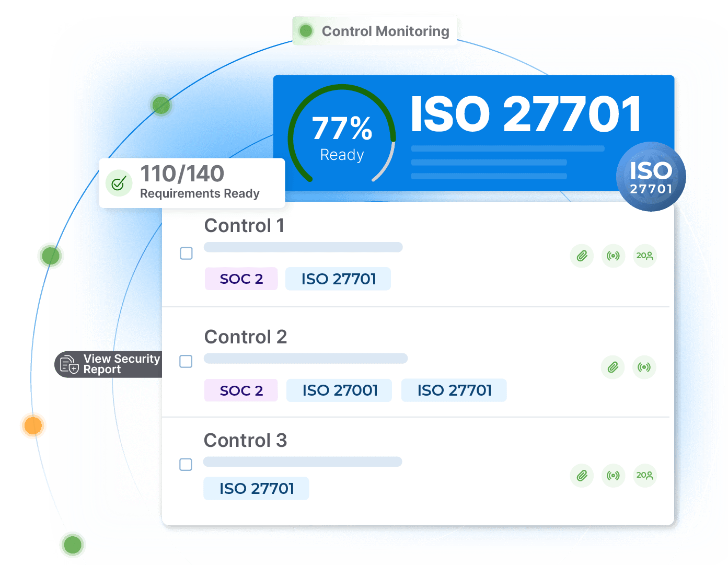Open the View Security Report button
728x565 pixels.
(x=110, y=364)
